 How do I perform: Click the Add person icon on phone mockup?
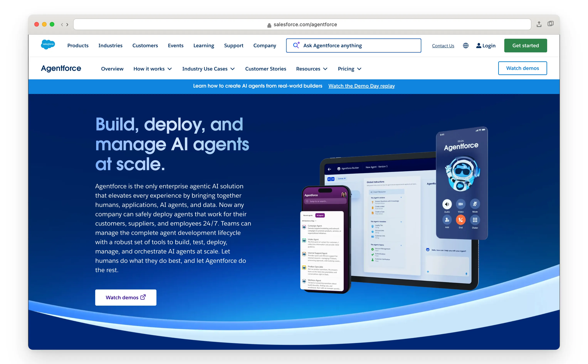pos(447,220)
